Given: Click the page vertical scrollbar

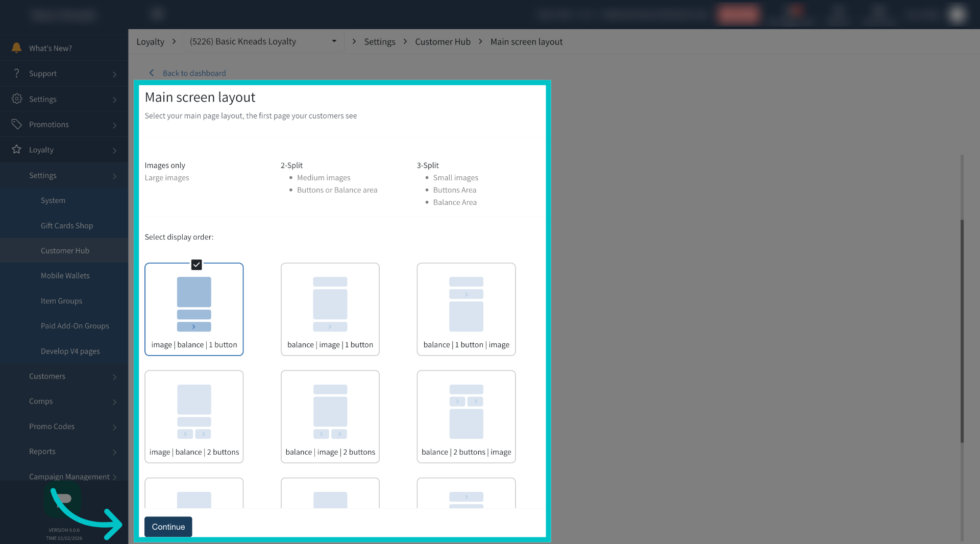Looking at the screenshot, I should [962, 331].
